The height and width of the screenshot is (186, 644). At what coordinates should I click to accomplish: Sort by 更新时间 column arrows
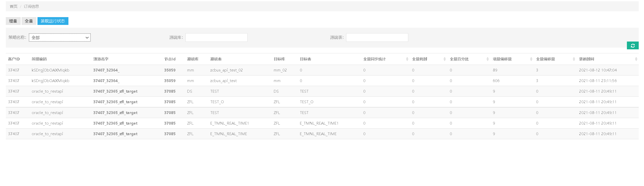tap(636, 59)
